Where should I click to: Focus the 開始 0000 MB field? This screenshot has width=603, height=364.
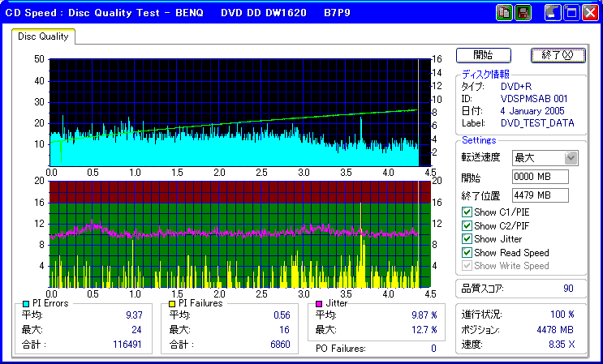click(541, 177)
